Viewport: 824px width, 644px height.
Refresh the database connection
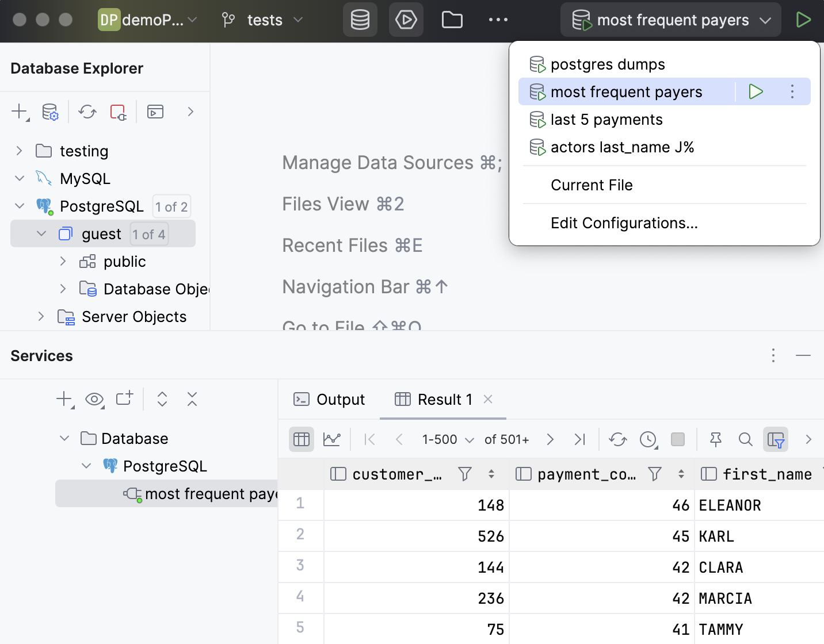[x=87, y=112]
